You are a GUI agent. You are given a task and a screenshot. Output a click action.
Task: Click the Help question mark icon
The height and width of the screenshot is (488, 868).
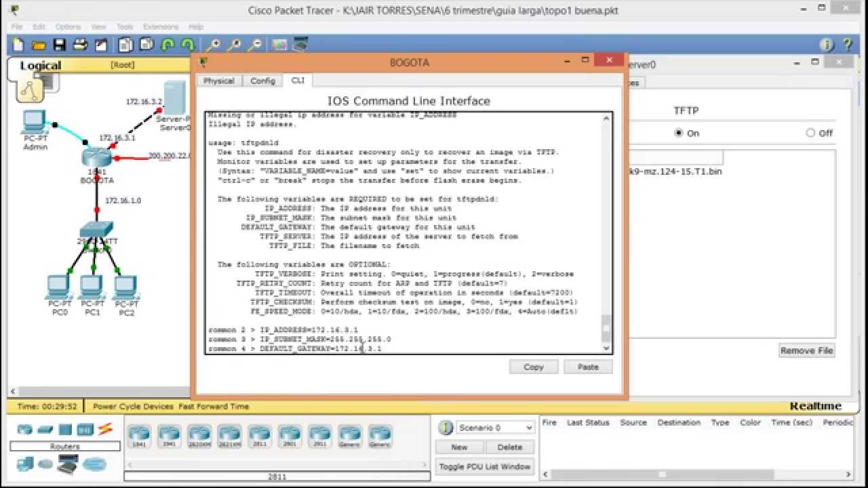point(847,45)
